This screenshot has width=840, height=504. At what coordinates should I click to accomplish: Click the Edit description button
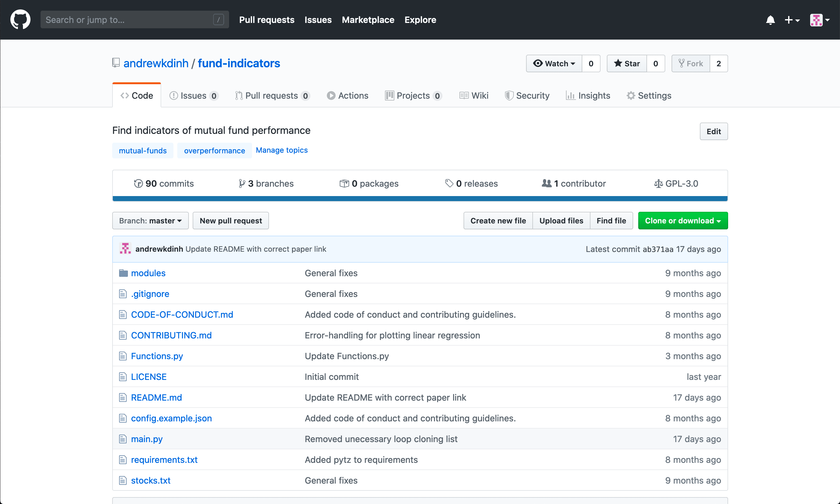(x=713, y=131)
